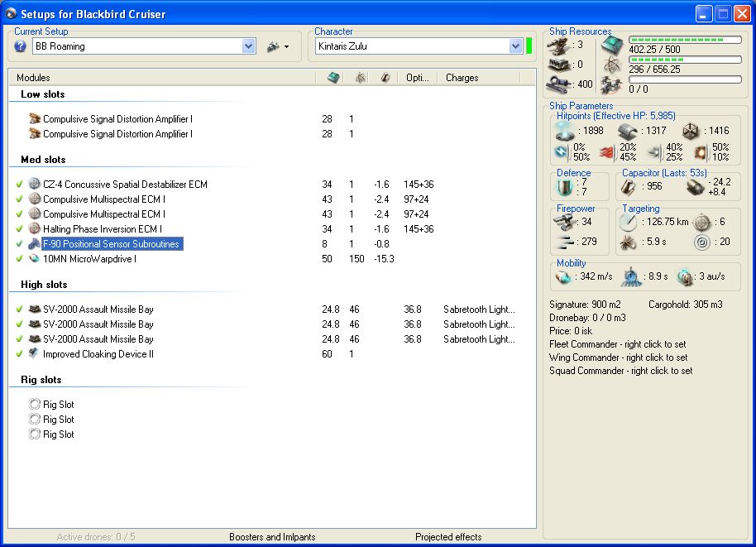The width and height of the screenshot is (756, 547).
Task: Open the Projected effects tab
Action: pyautogui.click(x=448, y=537)
